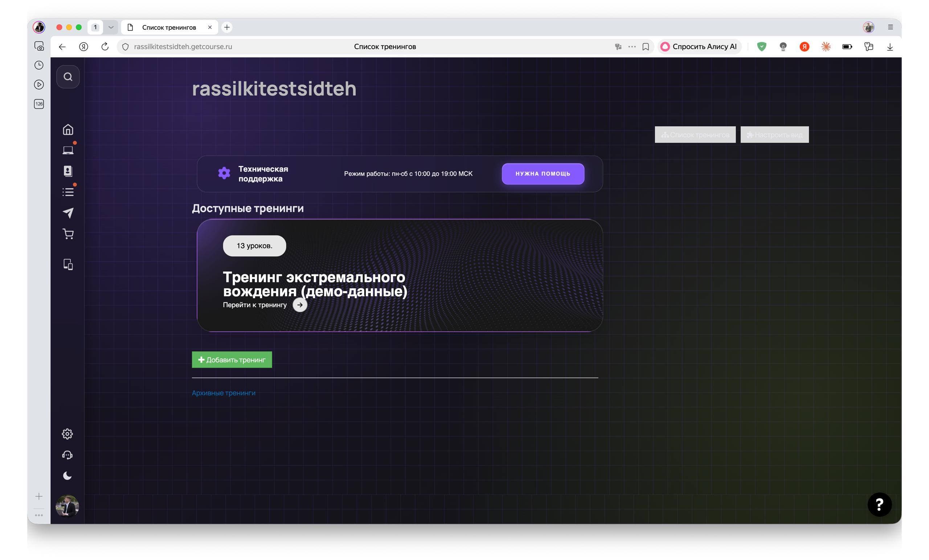Open the headset support icon in sidebar
Screen dimensions: 929x560
[x=67, y=455]
